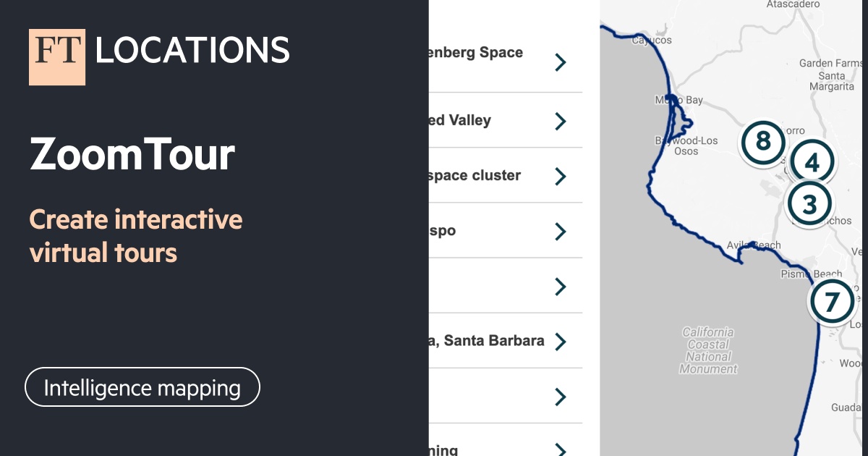The image size is (868, 456).
Task: Click map marker numbered 4
Action: pyautogui.click(x=812, y=163)
